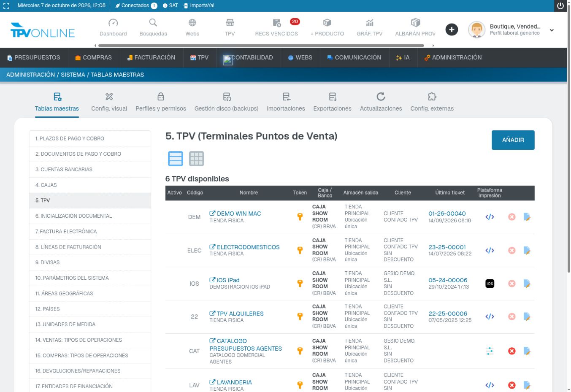Open the Webs globe shortcut
The image size is (571, 392).
192,27
